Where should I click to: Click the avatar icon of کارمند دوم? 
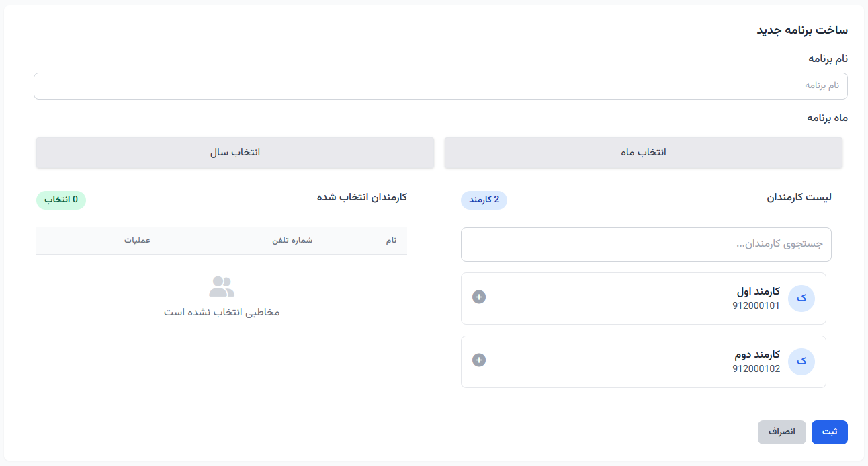(x=801, y=361)
